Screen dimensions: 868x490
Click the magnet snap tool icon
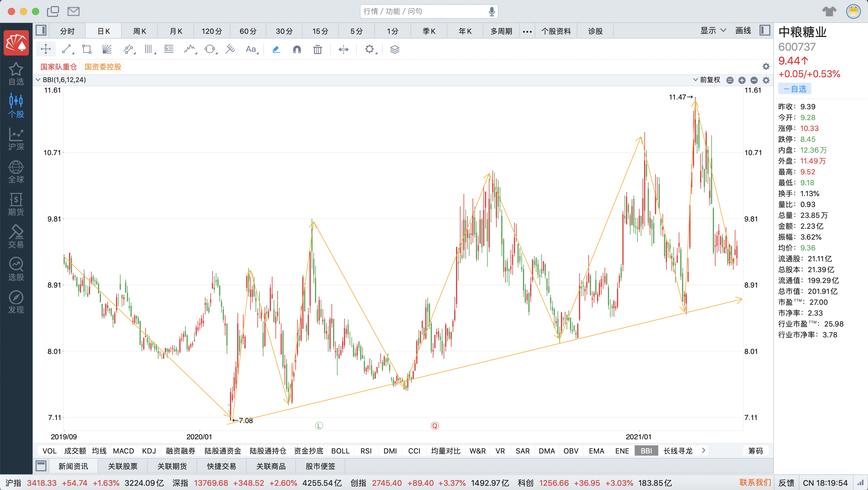click(297, 49)
